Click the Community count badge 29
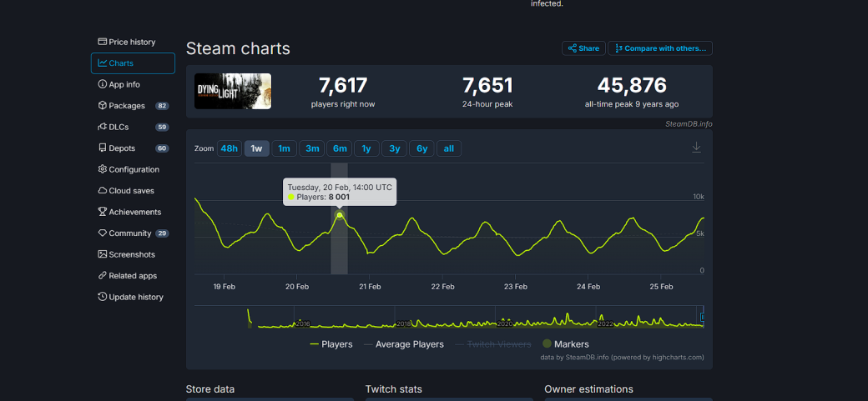 (162, 233)
